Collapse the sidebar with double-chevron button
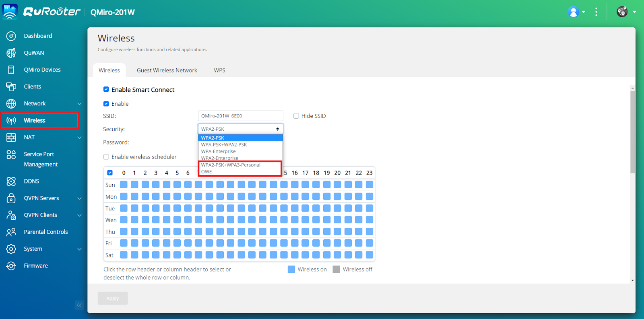 pyautogui.click(x=79, y=305)
